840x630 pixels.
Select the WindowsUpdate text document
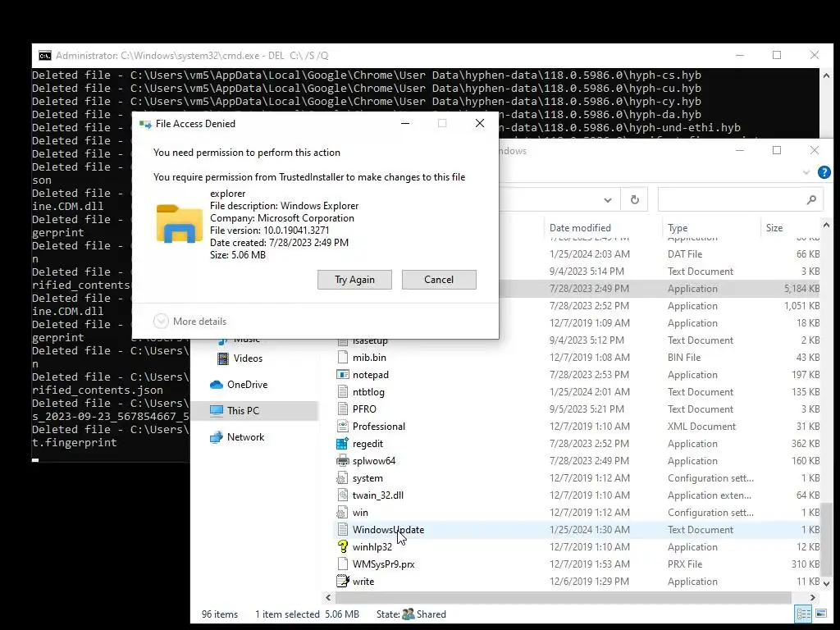coord(388,530)
